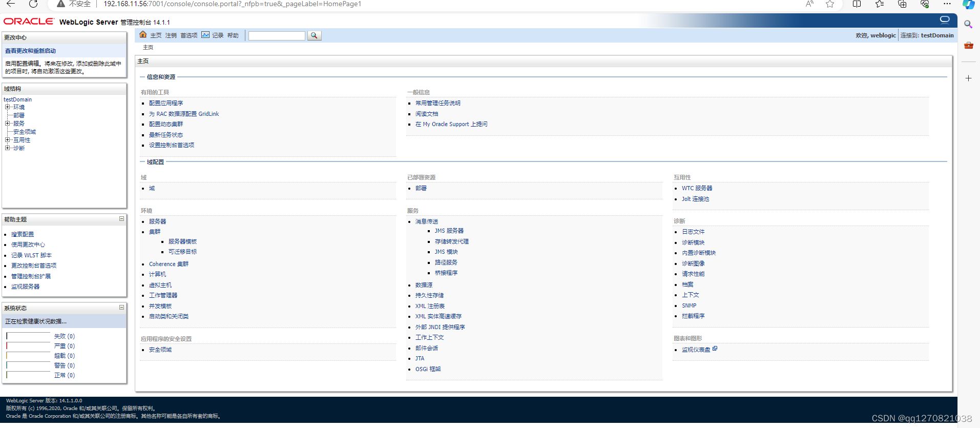Click the 超载 status progress bar
Screen dimensions: 980x428
pos(28,356)
